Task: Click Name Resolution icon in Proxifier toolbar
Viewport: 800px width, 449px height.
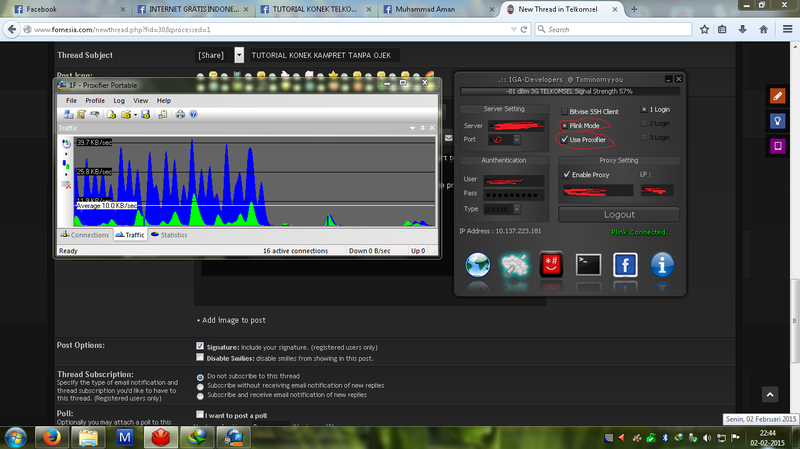Action: pyautogui.click(x=94, y=114)
